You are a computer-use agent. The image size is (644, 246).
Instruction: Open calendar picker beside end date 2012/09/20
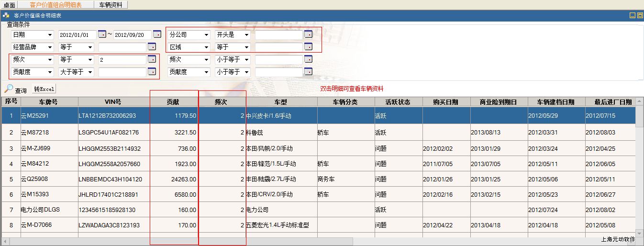(x=157, y=34)
